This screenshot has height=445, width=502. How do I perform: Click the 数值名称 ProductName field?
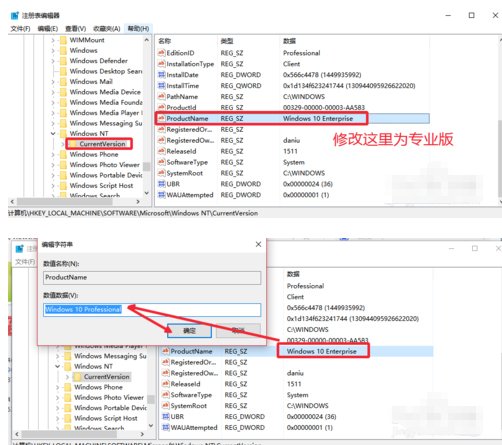click(x=152, y=278)
